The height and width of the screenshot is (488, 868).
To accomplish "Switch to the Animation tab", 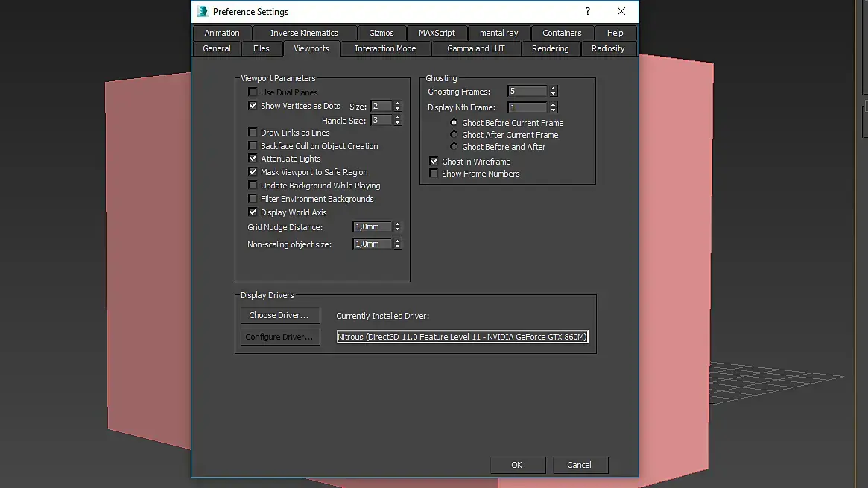I will click(x=222, y=33).
